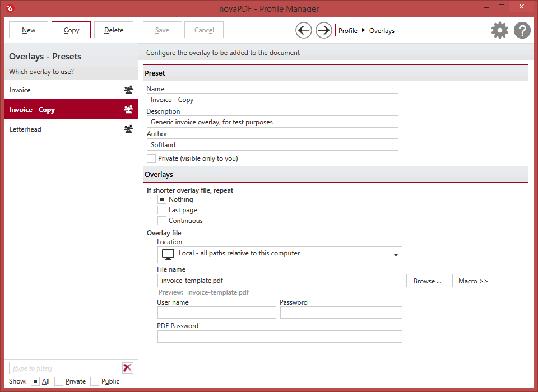
Task: Click the Preview: invoice-template.pdf text
Action: click(203, 292)
